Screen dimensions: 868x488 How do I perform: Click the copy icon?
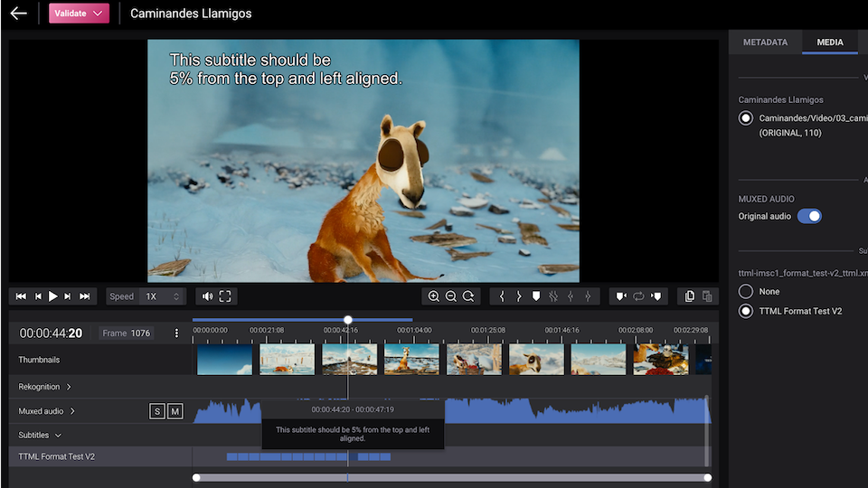coord(690,296)
